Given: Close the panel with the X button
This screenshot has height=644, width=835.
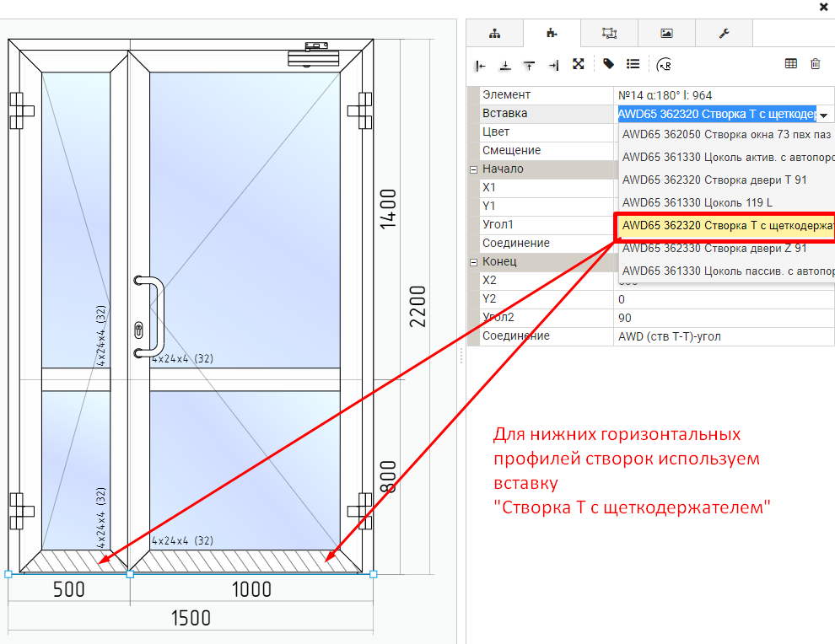Looking at the screenshot, I should pyautogui.click(x=823, y=7).
